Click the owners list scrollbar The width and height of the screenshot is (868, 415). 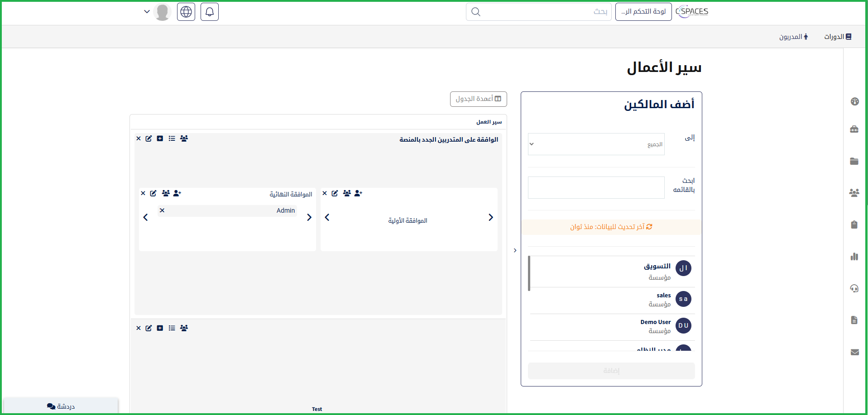(529, 273)
